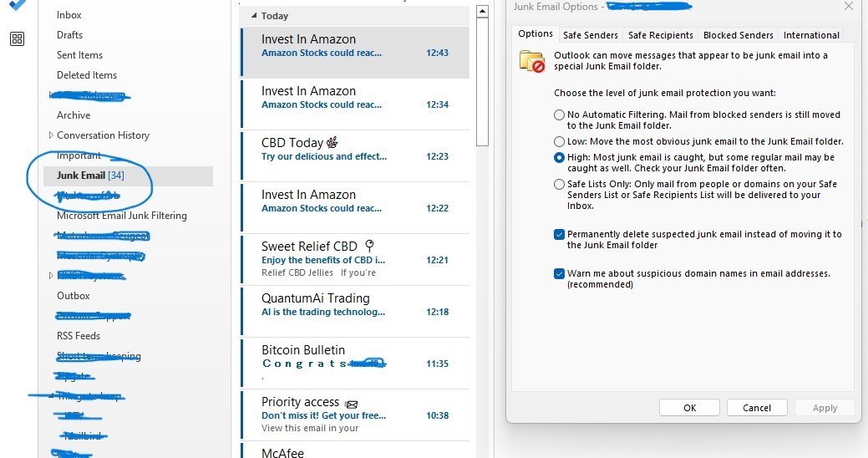
Task: Open the QuantumAi Trading email
Action: coord(355,311)
